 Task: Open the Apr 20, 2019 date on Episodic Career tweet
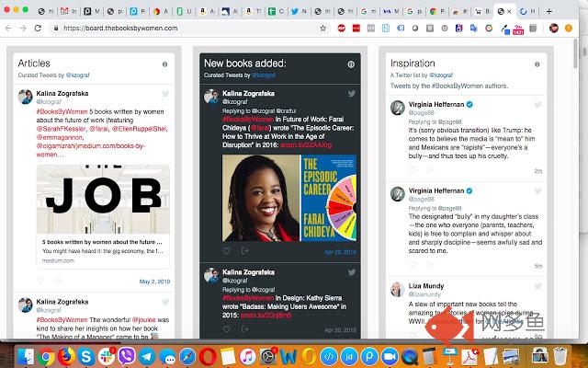340,252
